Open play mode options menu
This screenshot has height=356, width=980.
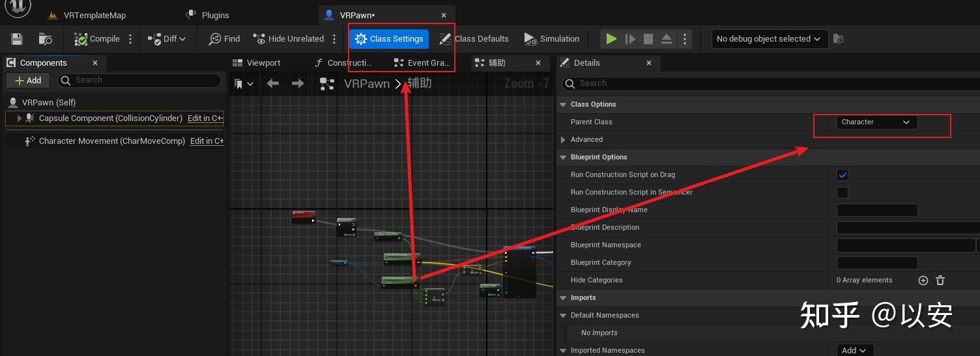click(x=684, y=39)
